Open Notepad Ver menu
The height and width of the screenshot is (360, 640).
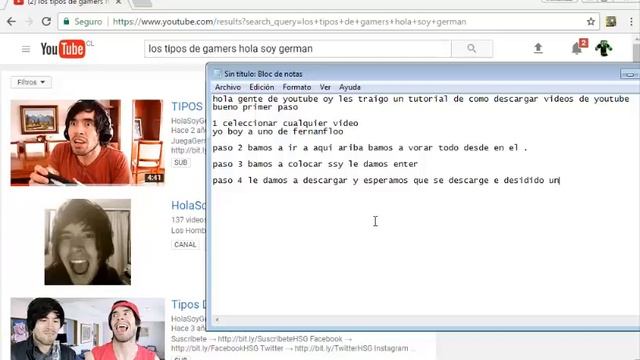325,87
